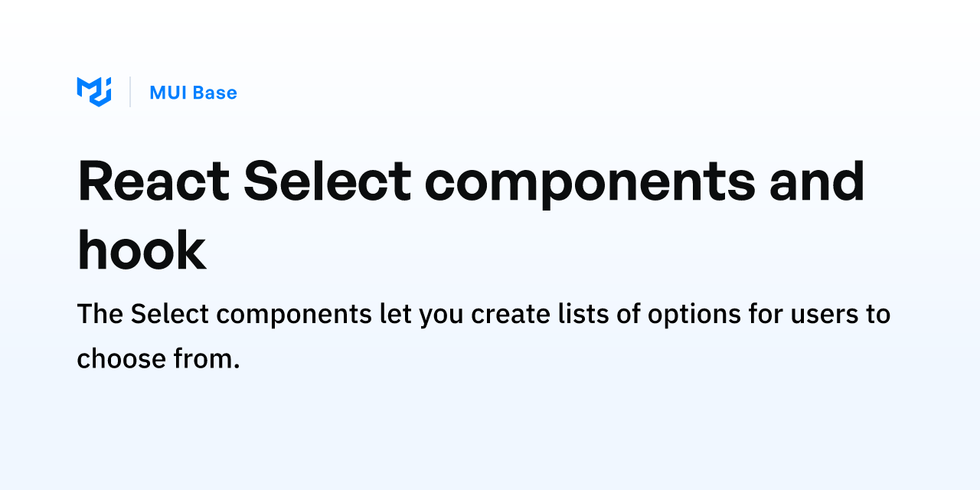
Task: Click the word "Select" in the large heading
Action: click(327, 181)
